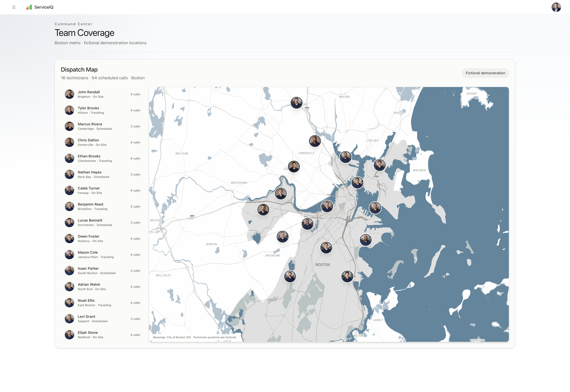Screen dimensions: 570x392
Task: Click the Fictional demonstration badge
Action: click(x=485, y=73)
